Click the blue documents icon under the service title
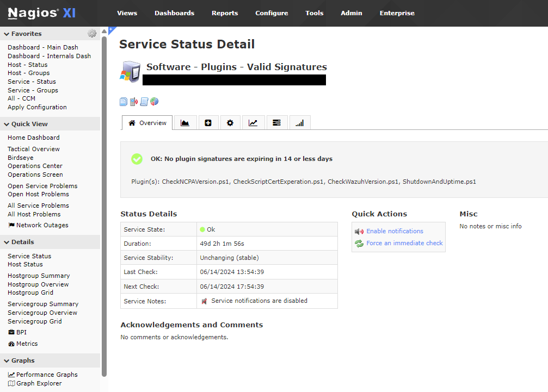 tap(124, 102)
